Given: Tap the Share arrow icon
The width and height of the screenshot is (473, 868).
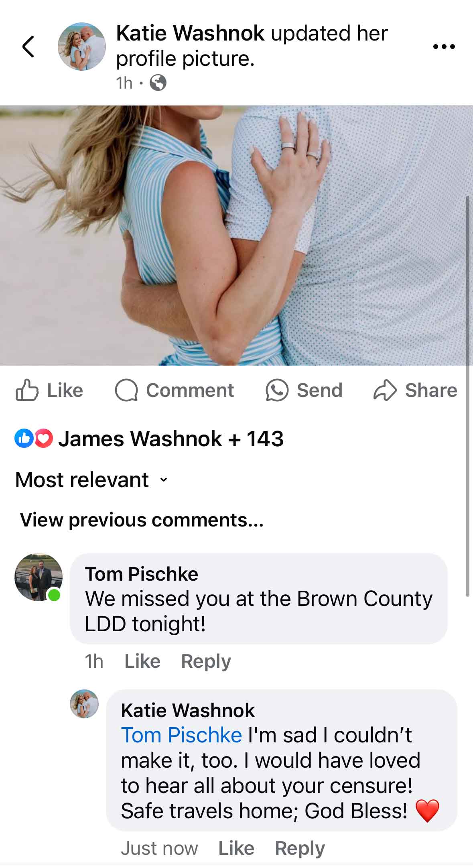Looking at the screenshot, I should 385,390.
